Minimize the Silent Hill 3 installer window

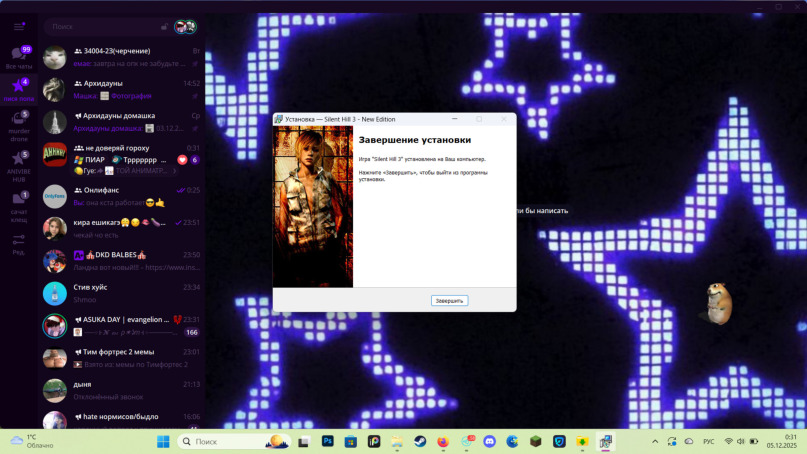pos(454,119)
